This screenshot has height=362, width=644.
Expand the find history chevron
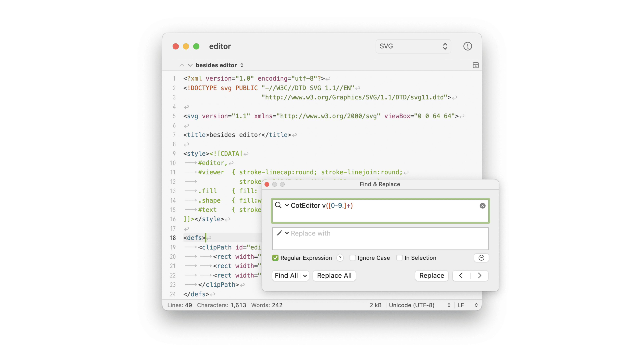(x=287, y=205)
